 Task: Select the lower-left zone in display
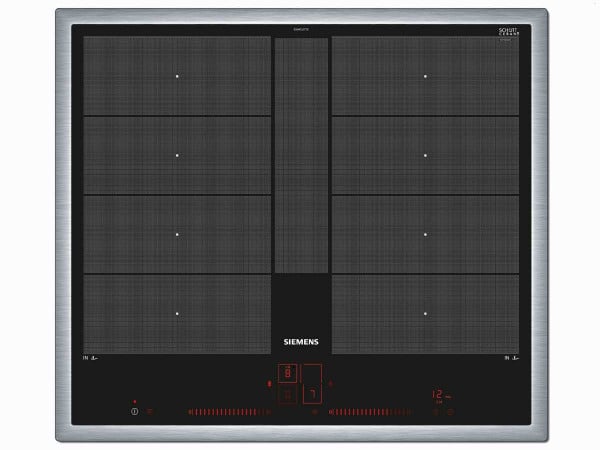click(x=288, y=395)
